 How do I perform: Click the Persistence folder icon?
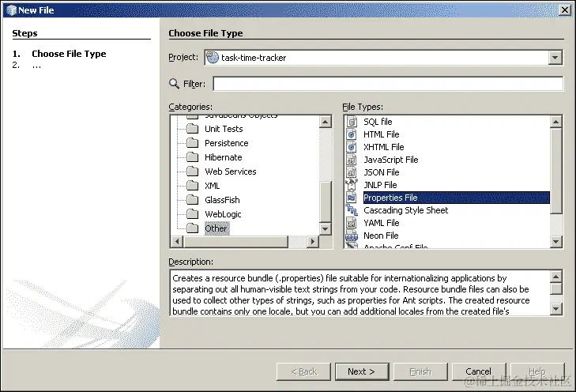point(192,143)
